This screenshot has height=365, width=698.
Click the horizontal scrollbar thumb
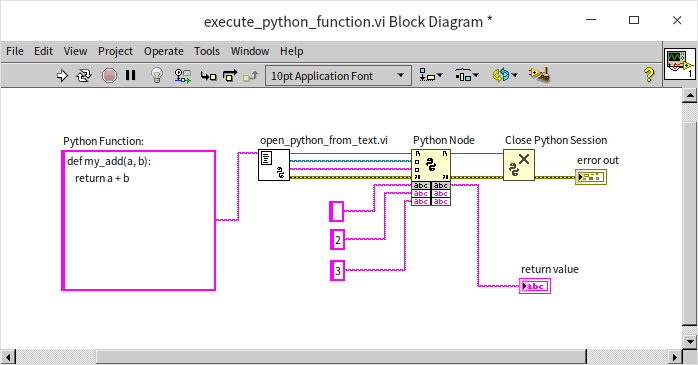[x=341, y=357]
